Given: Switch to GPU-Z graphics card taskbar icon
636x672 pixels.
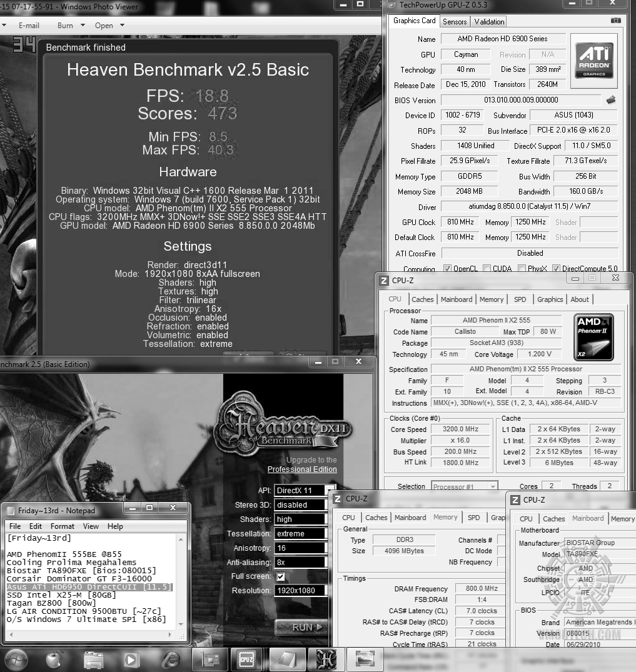Looking at the screenshot, I should tap(209, 659).
